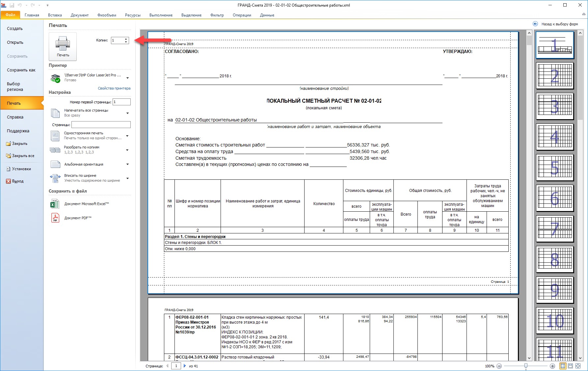
Task: Collapse the ribbon with the top-right chevron
Action: click(x=584, y=14)
